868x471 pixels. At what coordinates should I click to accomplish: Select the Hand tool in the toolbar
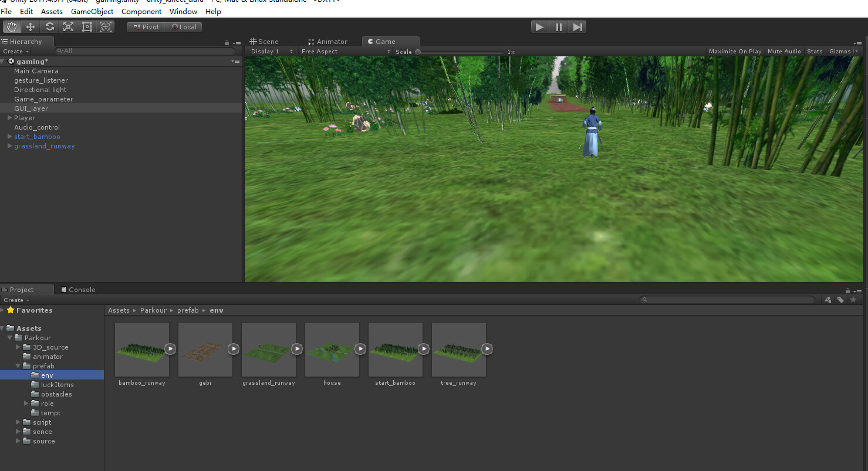point(11,26)
